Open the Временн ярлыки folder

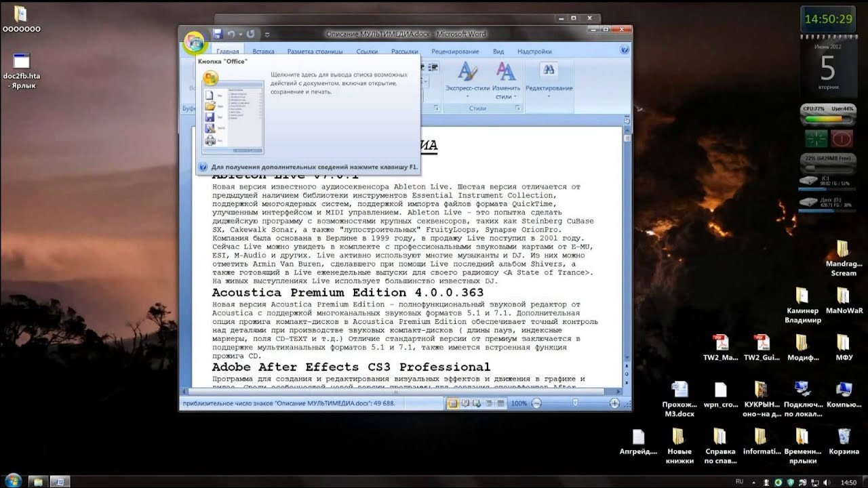[803, 446]
